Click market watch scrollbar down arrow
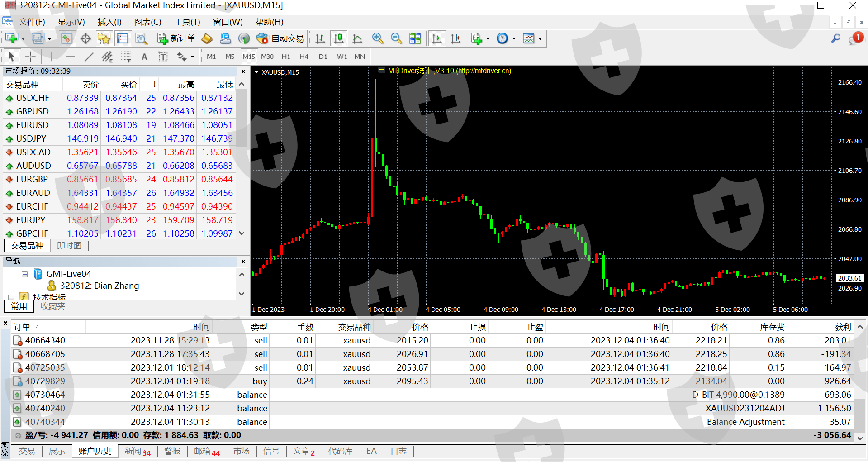868x462 pixels. pyautogui.click(x=242, y=233)
